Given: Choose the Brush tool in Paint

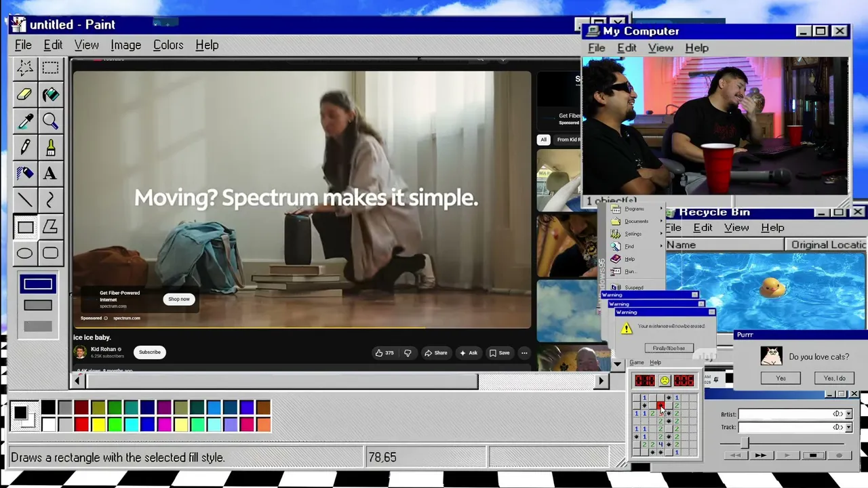Looking at the screenshot, I should tap(50, 147).
